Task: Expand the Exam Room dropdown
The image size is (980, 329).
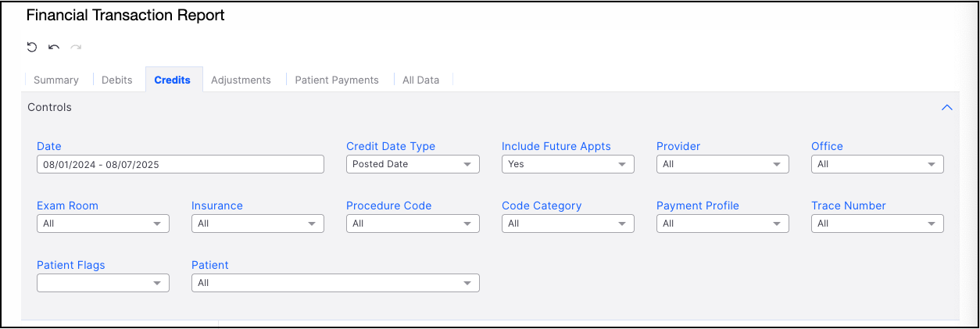Action: point(102,224)
